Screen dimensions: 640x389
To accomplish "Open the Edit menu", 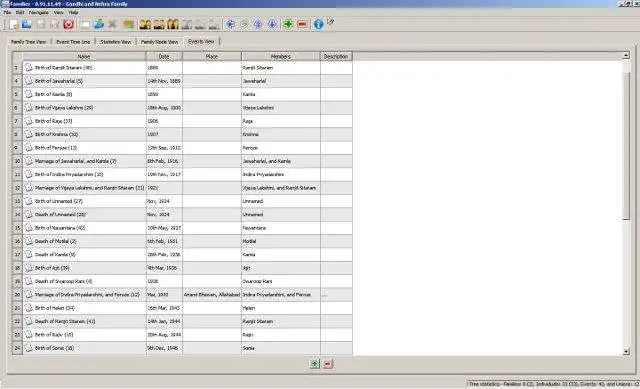I will (x=20, y=13).
